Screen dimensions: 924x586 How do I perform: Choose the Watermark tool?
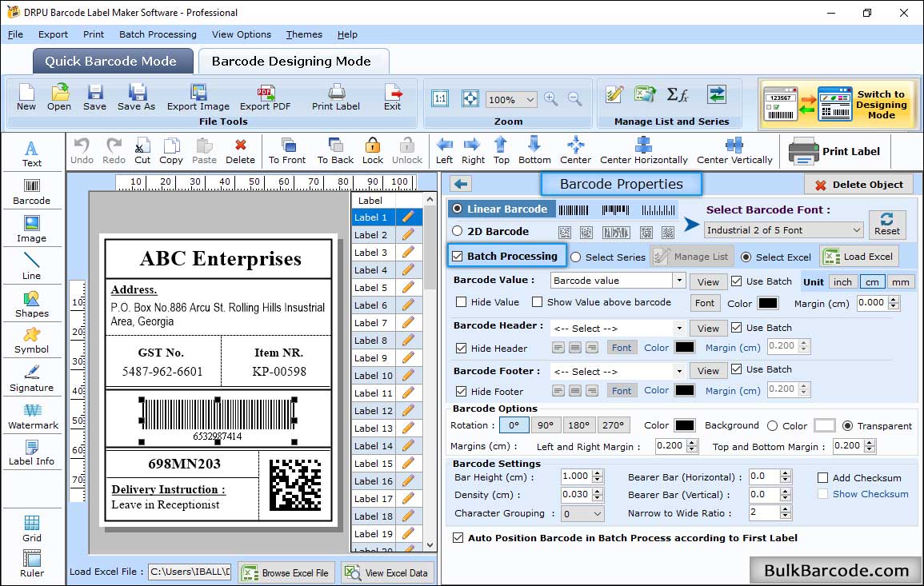click(33, 417)
